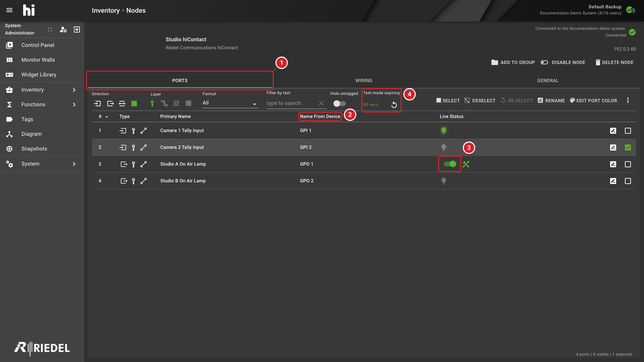The height and width of the screenshot is (362, 644).
Task: Edit Studio B On Air Lamp port
Action: coord(613,181)
